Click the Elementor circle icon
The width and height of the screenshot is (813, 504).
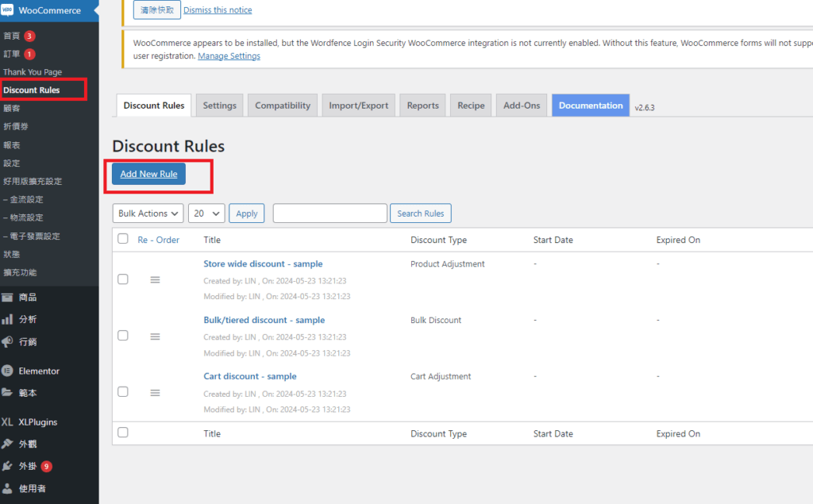click(8, 371)
